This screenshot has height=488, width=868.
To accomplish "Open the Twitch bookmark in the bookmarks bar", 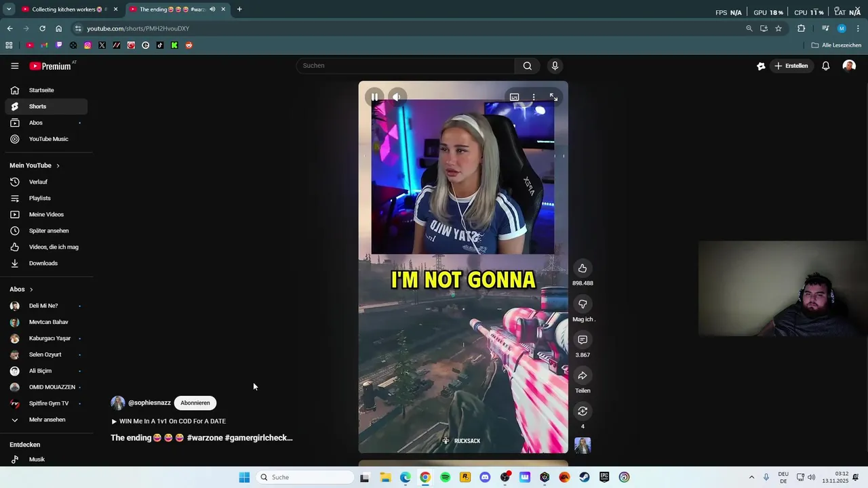I will (59, 45).
